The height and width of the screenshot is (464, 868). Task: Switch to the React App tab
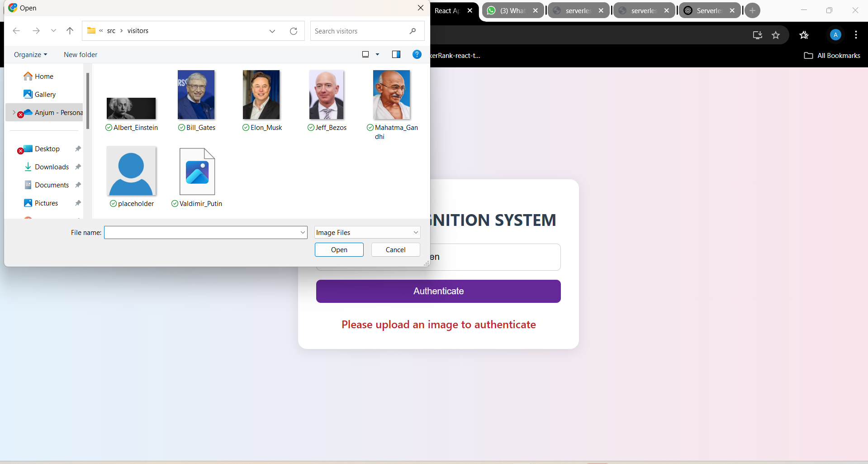[x=447, y=11]
